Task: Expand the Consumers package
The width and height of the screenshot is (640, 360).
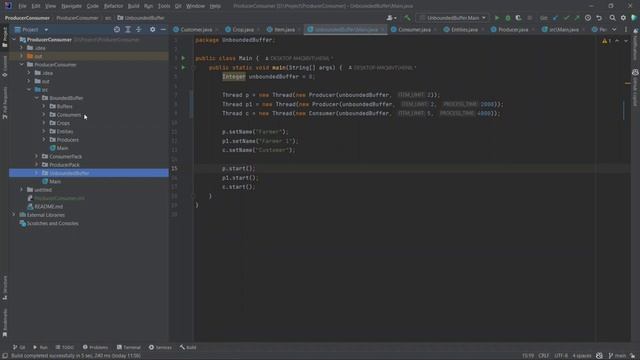Action: 44,115
